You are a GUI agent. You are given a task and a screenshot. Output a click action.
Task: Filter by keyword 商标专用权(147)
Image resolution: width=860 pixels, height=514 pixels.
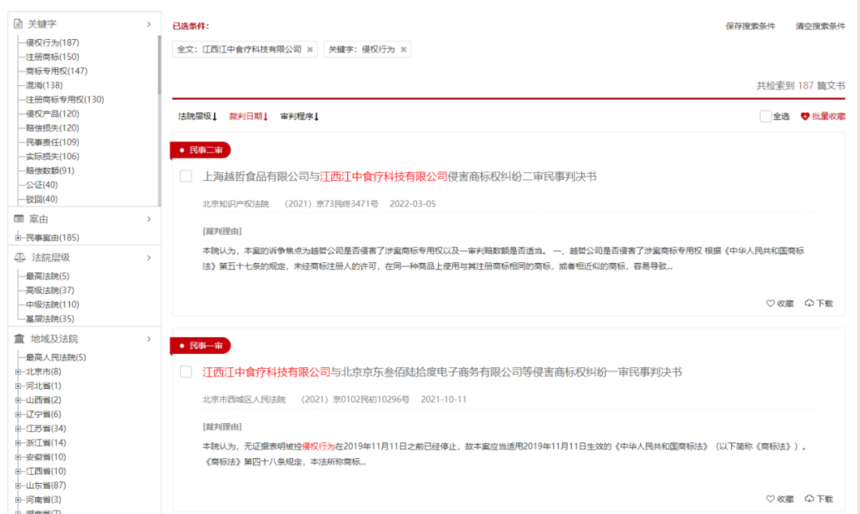point(56,71)
